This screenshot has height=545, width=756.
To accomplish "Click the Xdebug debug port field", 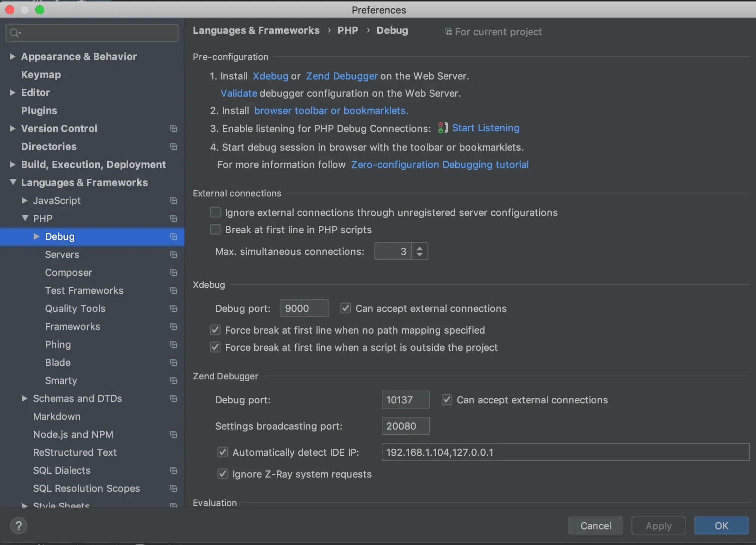I will [x=304, y=308].
